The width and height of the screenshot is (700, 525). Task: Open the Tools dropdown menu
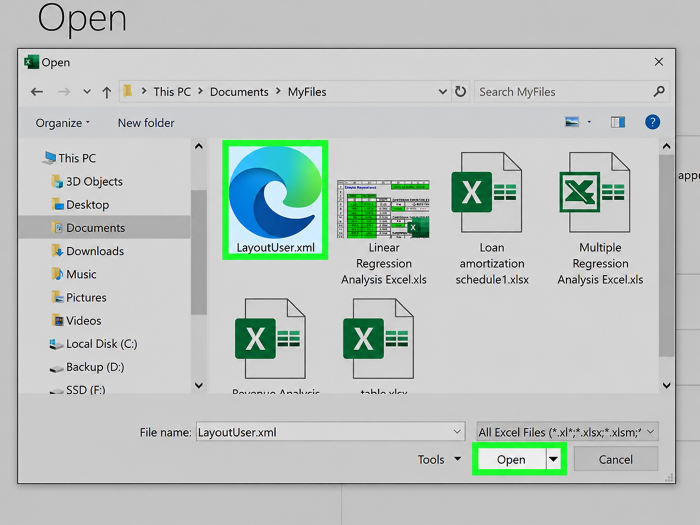[439, 459]
